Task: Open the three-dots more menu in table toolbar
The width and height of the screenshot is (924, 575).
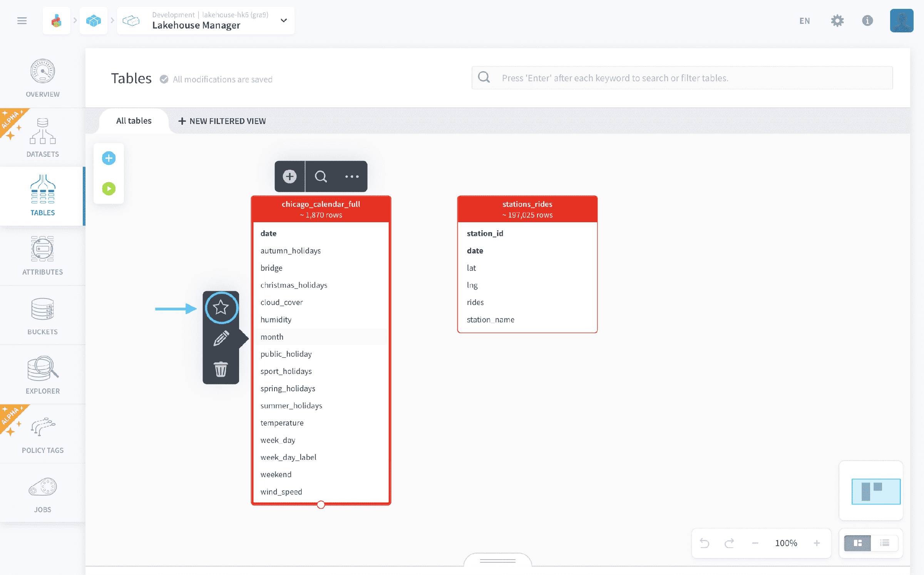Action: tap(352, 176)
